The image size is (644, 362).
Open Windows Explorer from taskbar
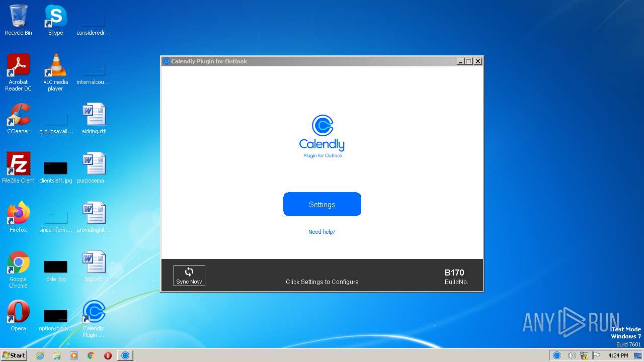click(x=57, y=355)
